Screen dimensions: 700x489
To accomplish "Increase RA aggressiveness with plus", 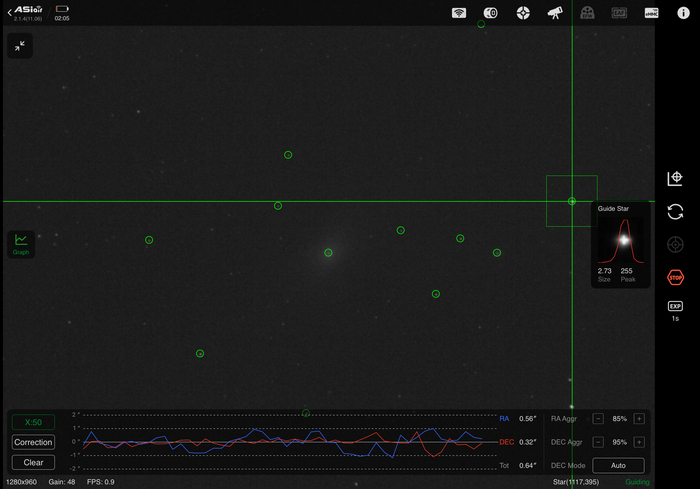I will click(x=639, y=418).
